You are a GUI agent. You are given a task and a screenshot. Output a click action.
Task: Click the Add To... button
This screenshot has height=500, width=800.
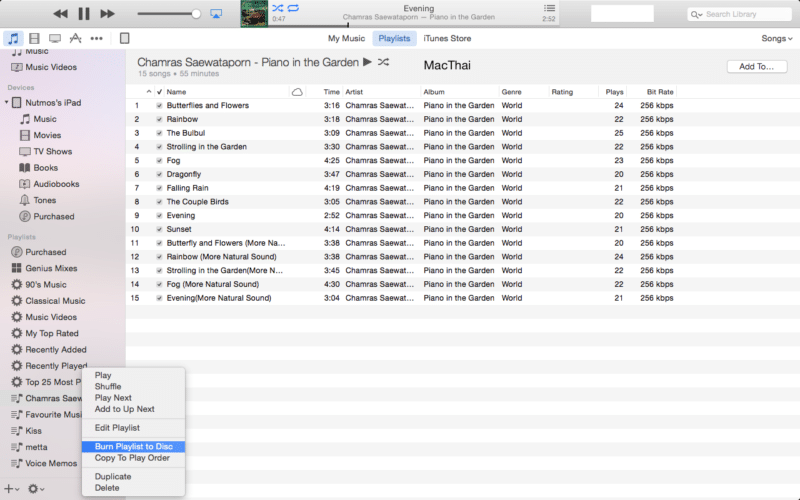[756, 67]
